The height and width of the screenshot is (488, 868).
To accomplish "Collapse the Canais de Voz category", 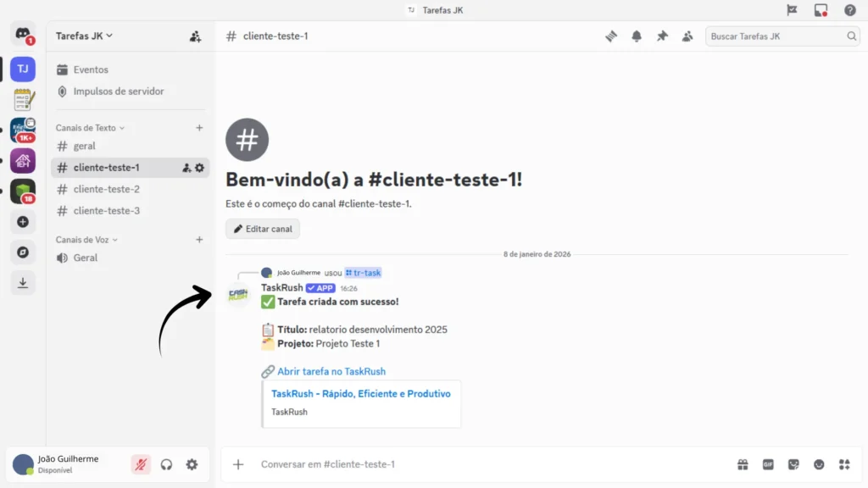I will [85, 240].
